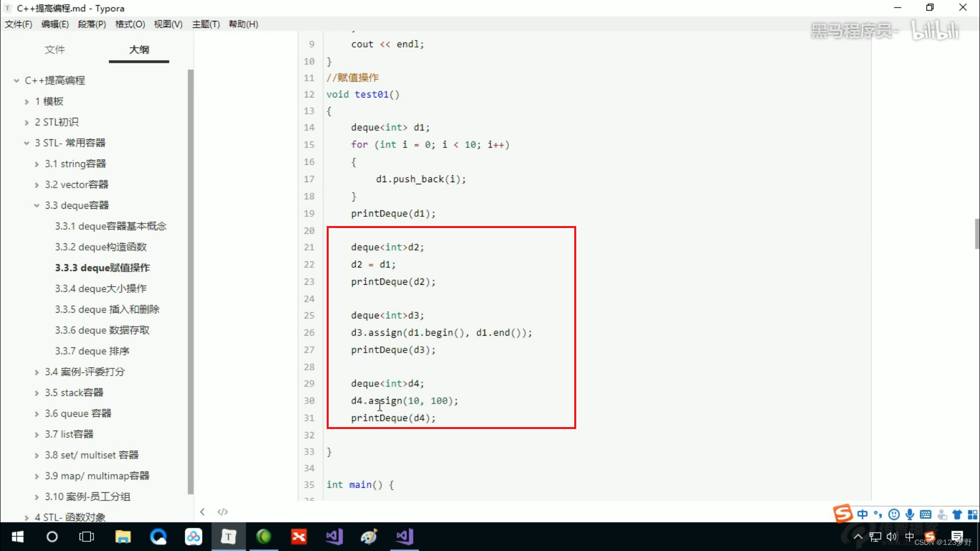Click the sidebar back arrow icon
Screen dimensions: 980x551
tap(203, 512)
